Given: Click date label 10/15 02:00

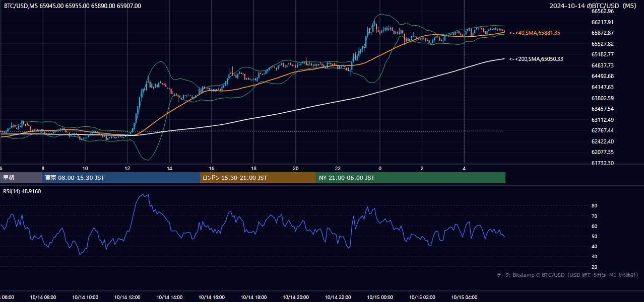Looking at the screenshot, I should tap(422, 297).
